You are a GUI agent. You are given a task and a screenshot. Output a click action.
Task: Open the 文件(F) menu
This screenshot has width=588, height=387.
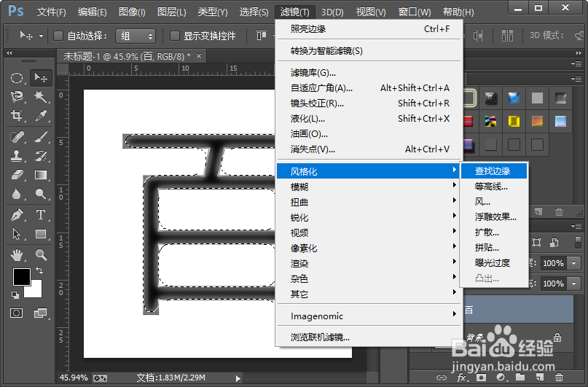[52, 12]
